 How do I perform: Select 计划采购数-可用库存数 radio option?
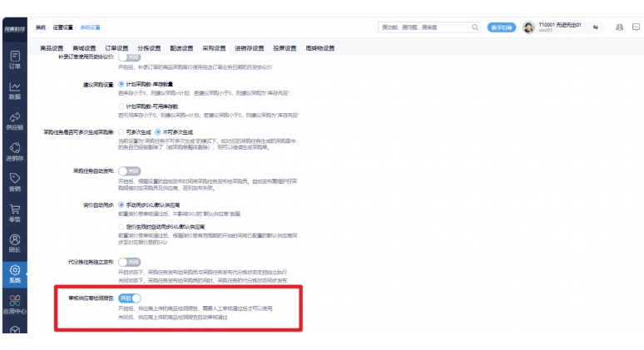tap(121, 106)
